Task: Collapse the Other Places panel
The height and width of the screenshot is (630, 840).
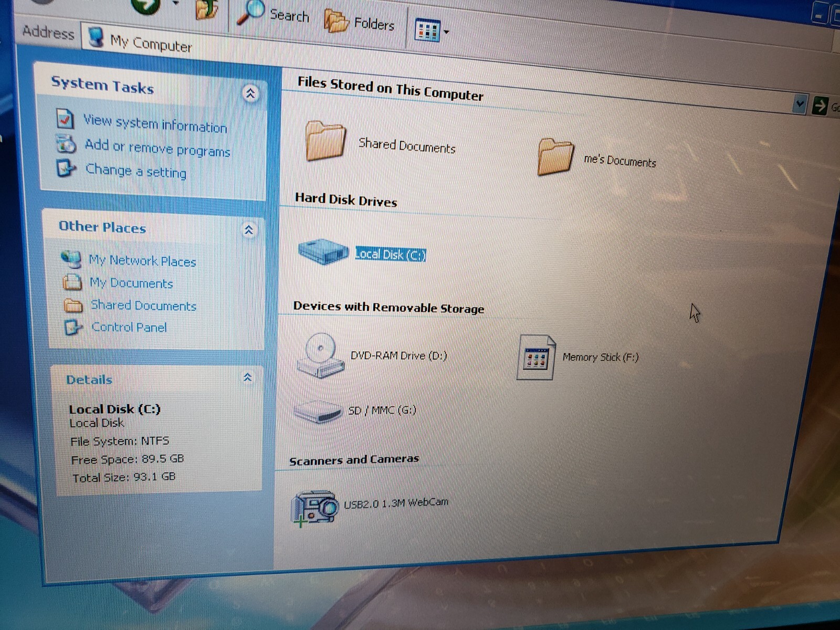Action: 249,230
